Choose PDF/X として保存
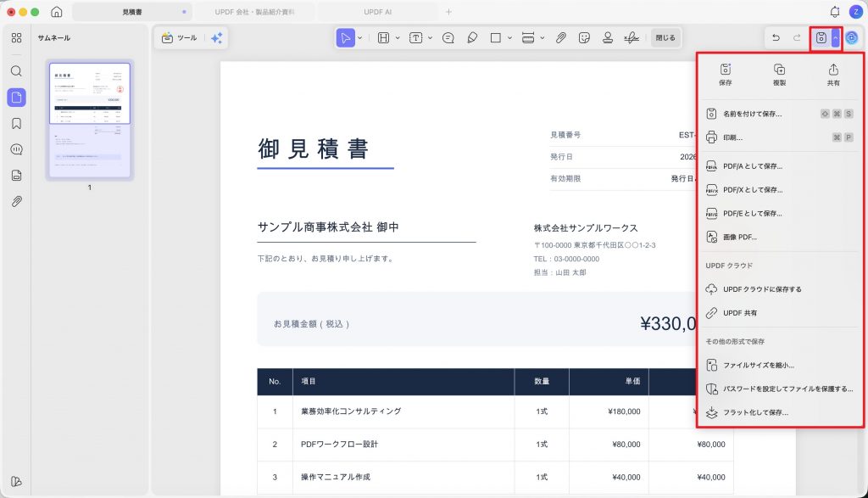Viewport: 868px width, 498px height. (780, 190)
